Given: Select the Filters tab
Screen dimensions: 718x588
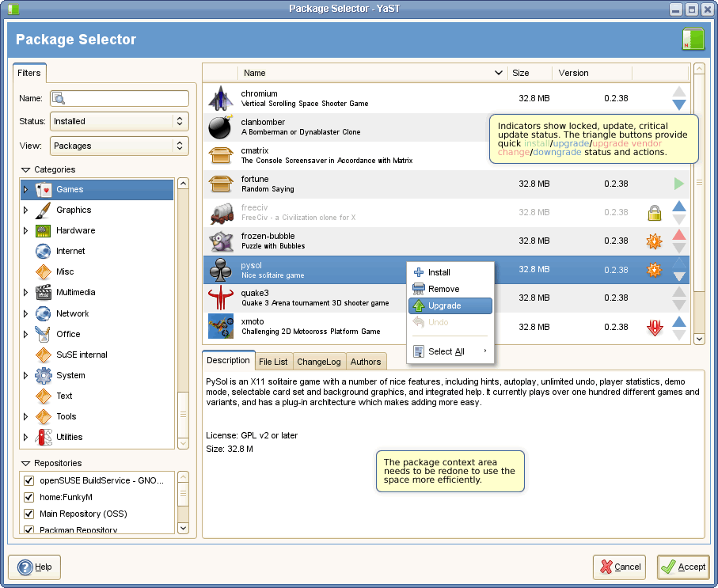Looking at the screenshot, I should [29, 73].
